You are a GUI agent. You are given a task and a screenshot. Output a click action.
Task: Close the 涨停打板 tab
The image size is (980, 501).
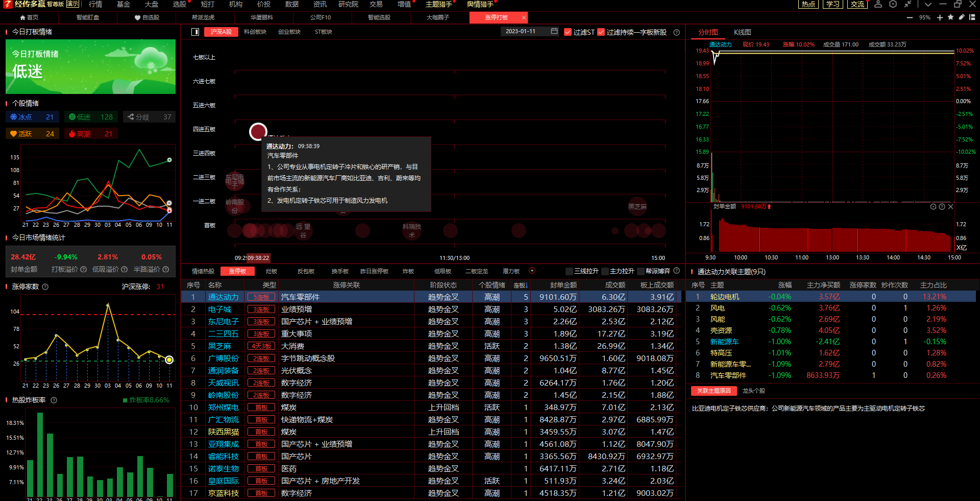pos(524,17)
